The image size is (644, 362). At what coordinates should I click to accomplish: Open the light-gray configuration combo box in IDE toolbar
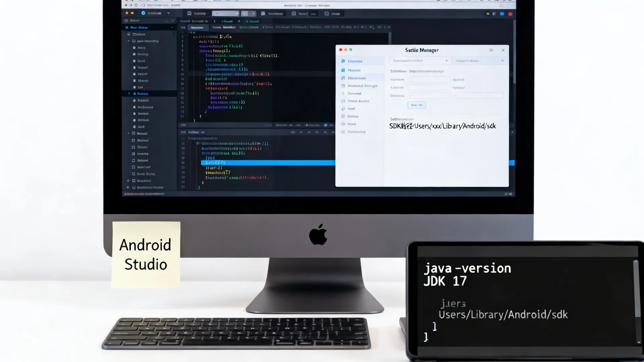(225, 13)
